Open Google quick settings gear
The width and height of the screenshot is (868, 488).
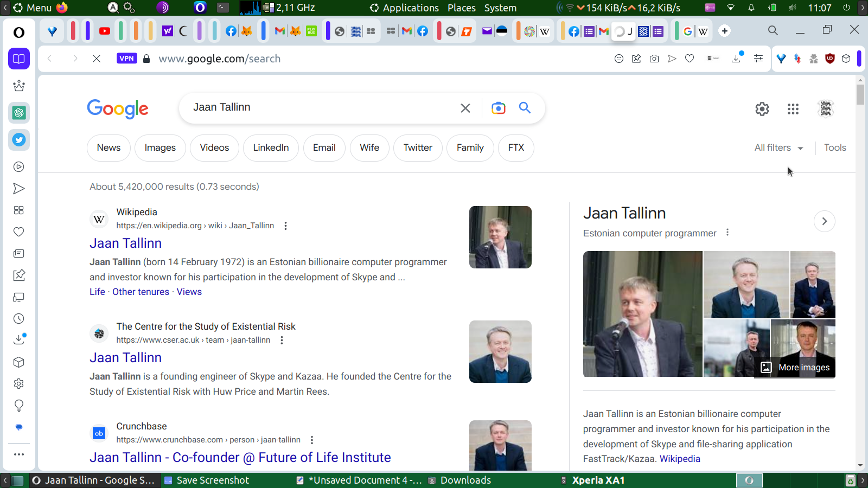(x=762, y=109)
